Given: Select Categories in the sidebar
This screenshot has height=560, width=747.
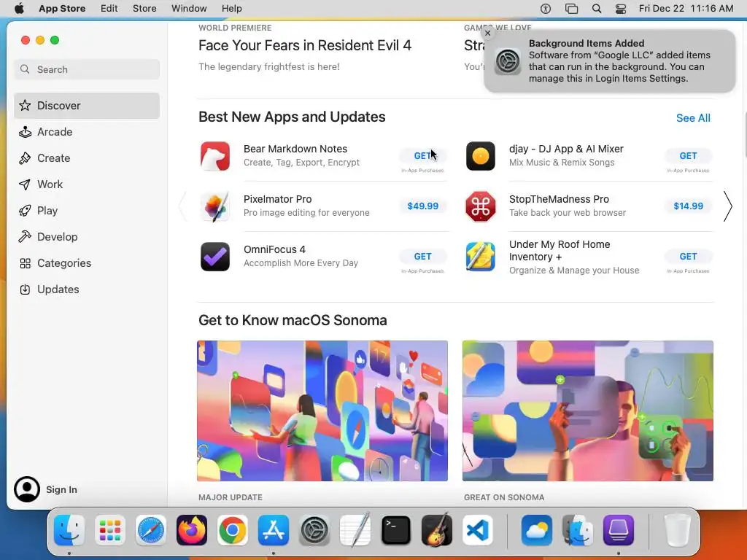Looking at the screenshot, I should point(87,262).
